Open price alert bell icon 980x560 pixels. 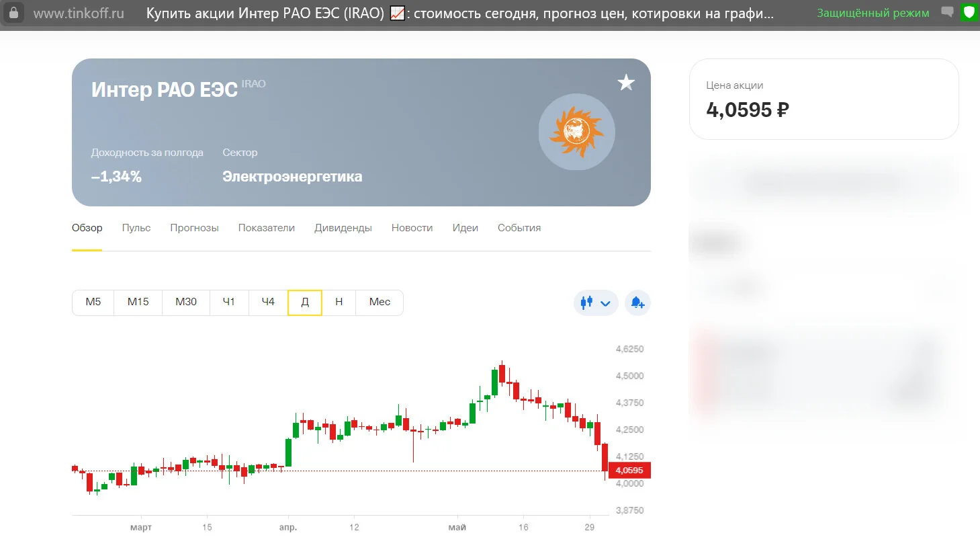[x=637, y=303]
